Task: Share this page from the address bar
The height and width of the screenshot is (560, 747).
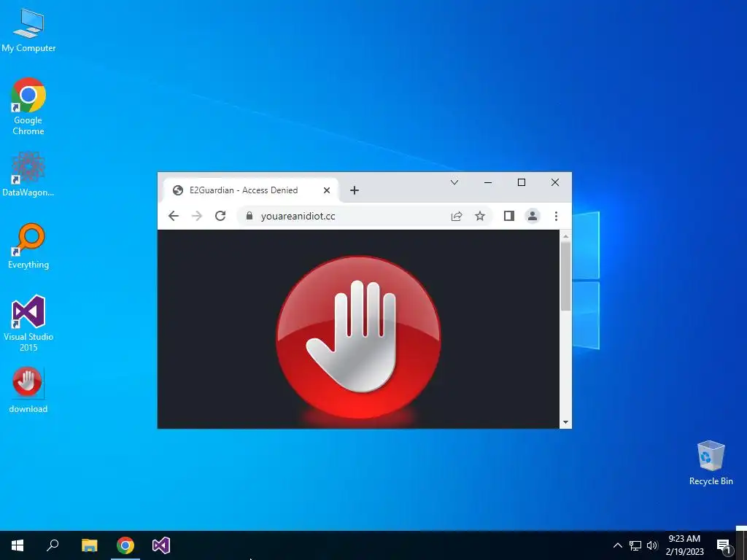Action: click(x=457, y=216)
